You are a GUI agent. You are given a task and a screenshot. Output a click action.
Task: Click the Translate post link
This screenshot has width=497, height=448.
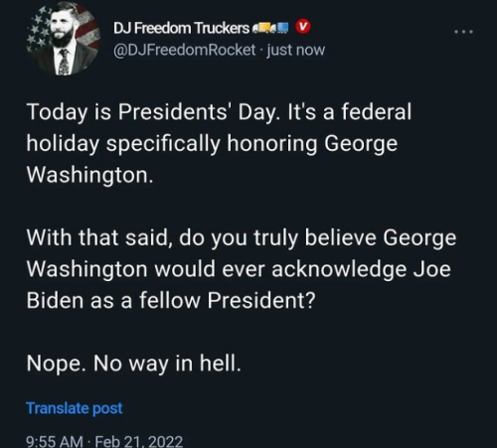75,408
